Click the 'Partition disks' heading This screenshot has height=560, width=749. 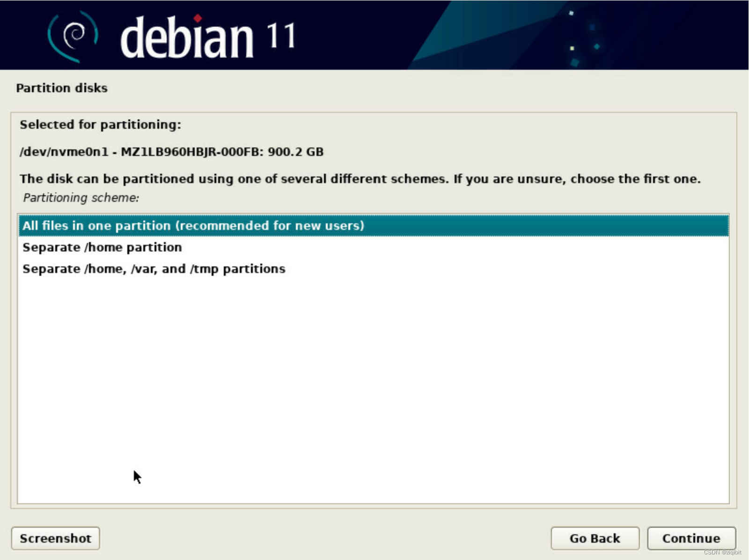pos(62,88)
